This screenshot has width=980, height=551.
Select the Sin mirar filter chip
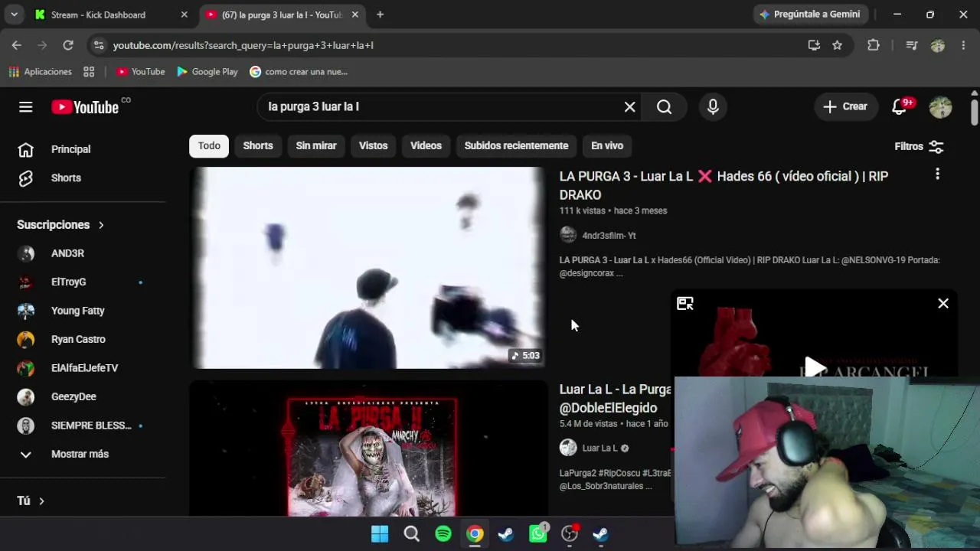[316, 145]
